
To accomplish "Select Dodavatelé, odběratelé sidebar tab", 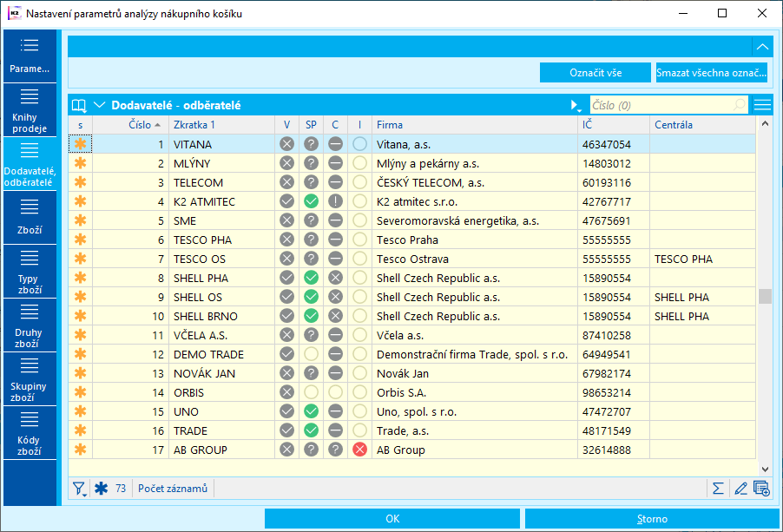I will point(30,164).
